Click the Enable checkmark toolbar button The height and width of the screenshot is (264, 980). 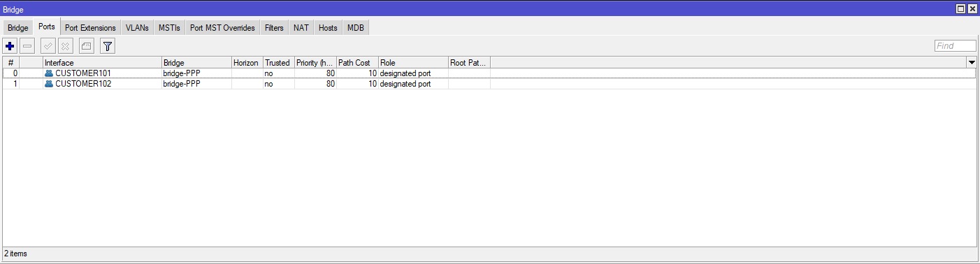pyautogui.click(x=48, y=46)
